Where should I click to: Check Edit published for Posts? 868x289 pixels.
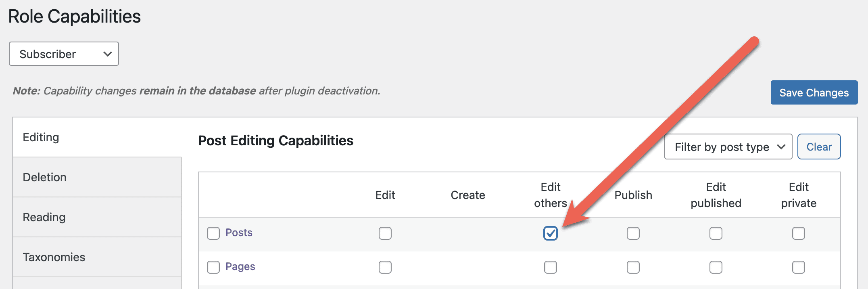pyautogui.click(x=716, y=233)
